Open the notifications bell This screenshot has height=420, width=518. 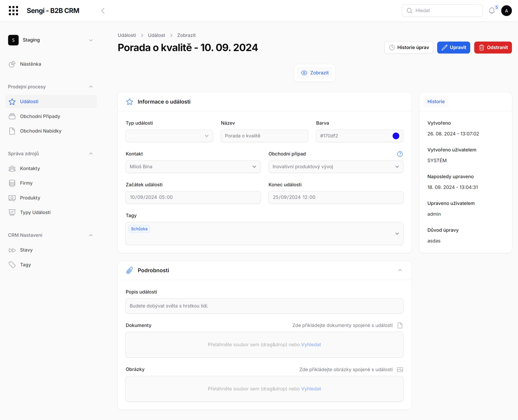492,11
